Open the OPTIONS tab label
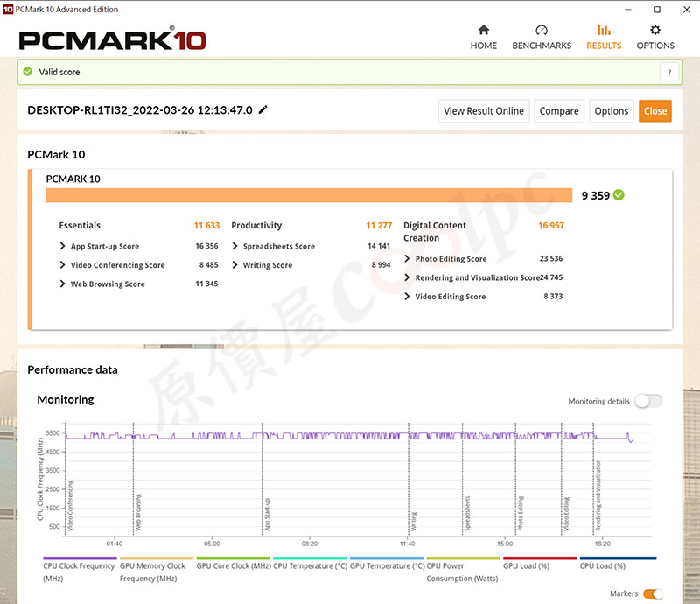The height and width of the screenshot is (604, 700). (x=655, y=46)
